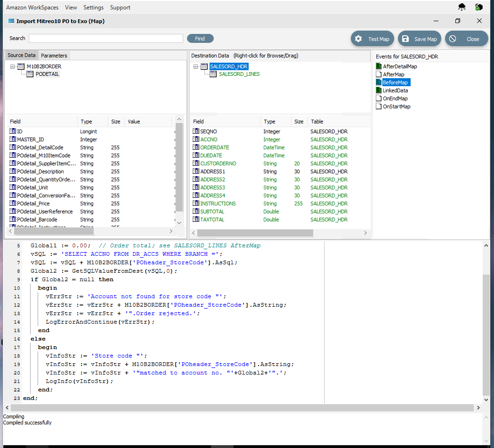Click the connection status icon in the WorkSpaces bar
Screen dimensions: 494x448
tap(479, 7)
